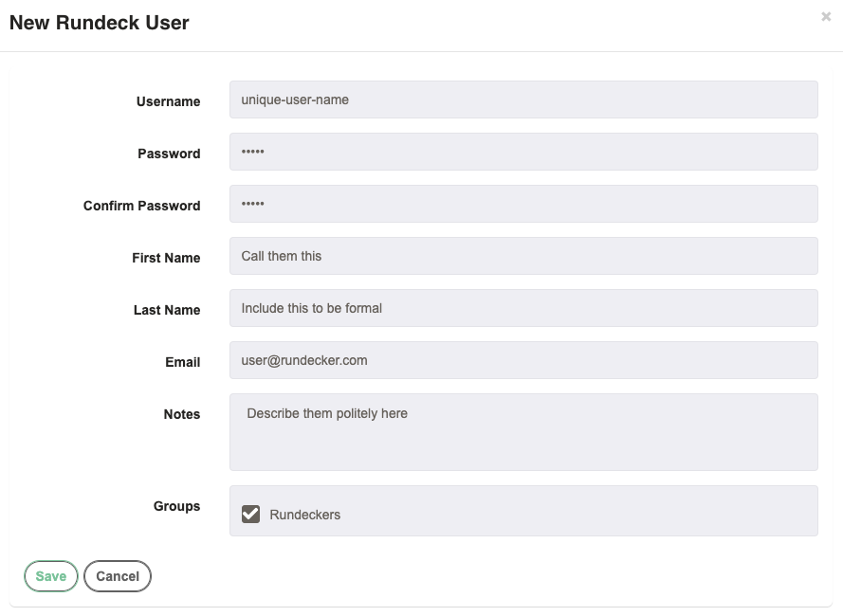The image size is (843, 616).
Task: Click the Confirm Password label
Action: coord(141,206)
